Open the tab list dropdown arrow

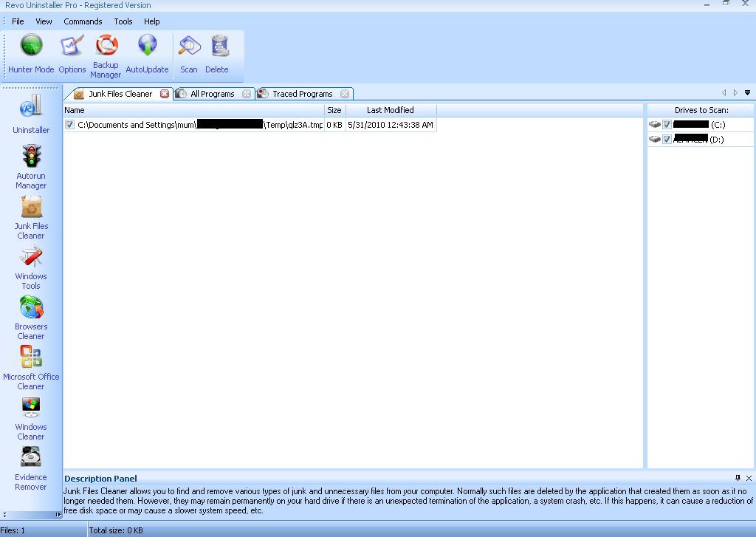(x=747, y=93)
